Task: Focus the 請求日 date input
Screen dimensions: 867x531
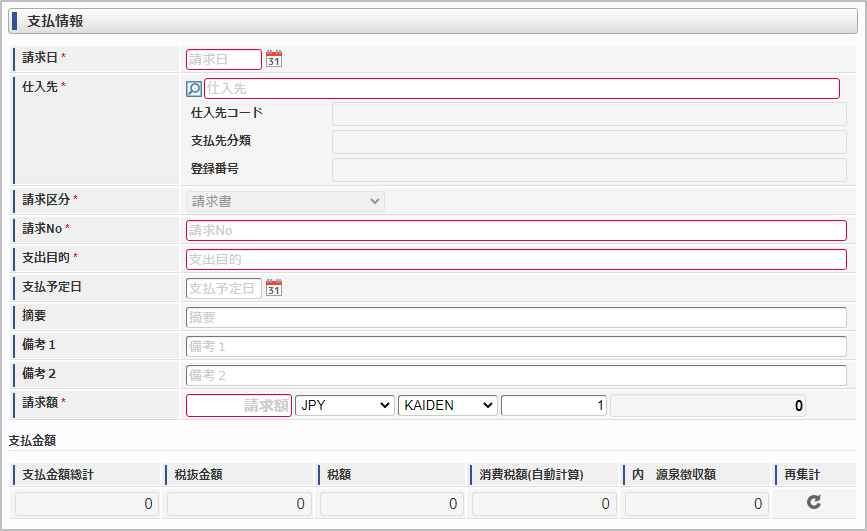Action: tap(224, 59)
